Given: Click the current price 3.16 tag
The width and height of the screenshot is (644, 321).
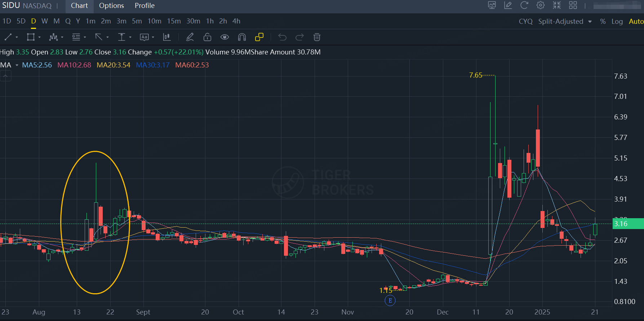Looking at the screenshot, I should 628,224.
